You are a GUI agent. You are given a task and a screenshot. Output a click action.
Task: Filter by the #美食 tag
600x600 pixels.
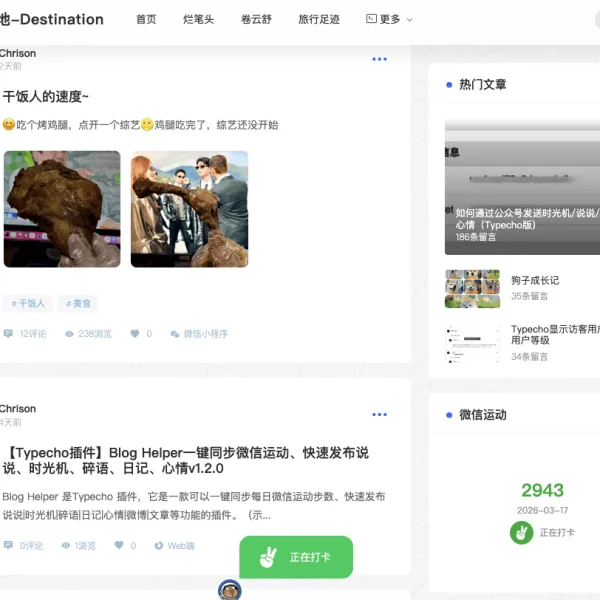pyautogui.click(x=78, y=304)
